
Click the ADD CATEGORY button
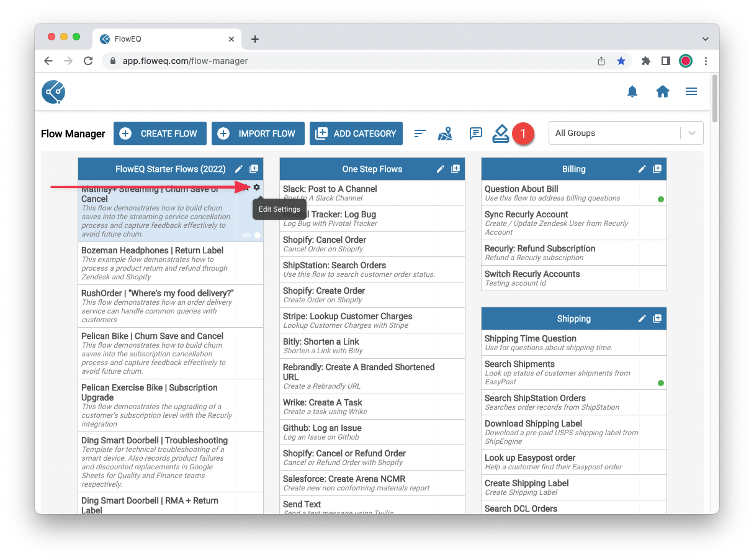356,133
